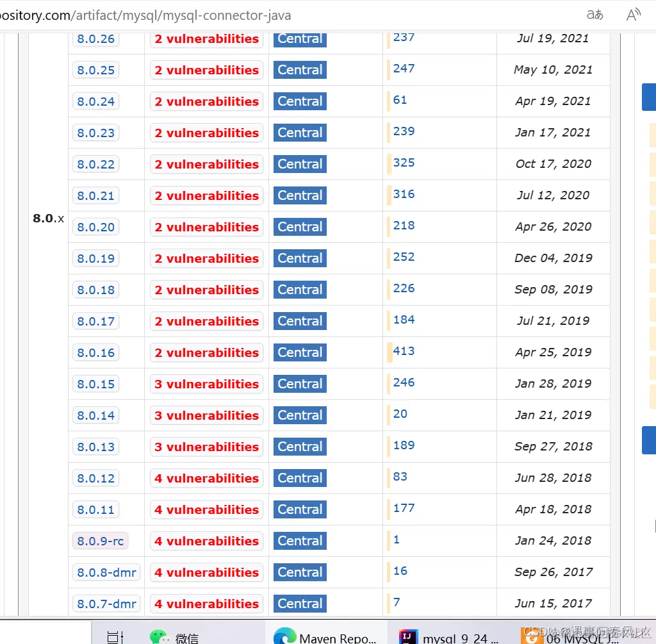Click usages count 61 for 8.0.24
Viewport: 656px width, 644px height.
(x=400, y=99)
